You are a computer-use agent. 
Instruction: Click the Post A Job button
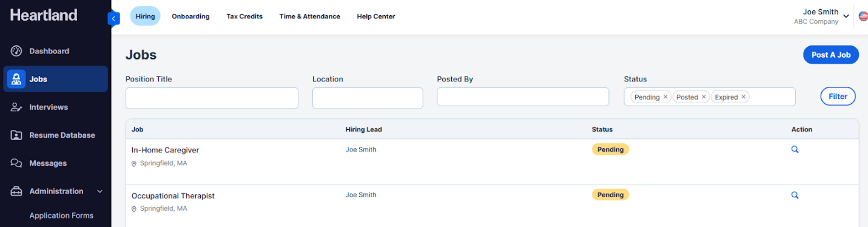coord(831,55)
